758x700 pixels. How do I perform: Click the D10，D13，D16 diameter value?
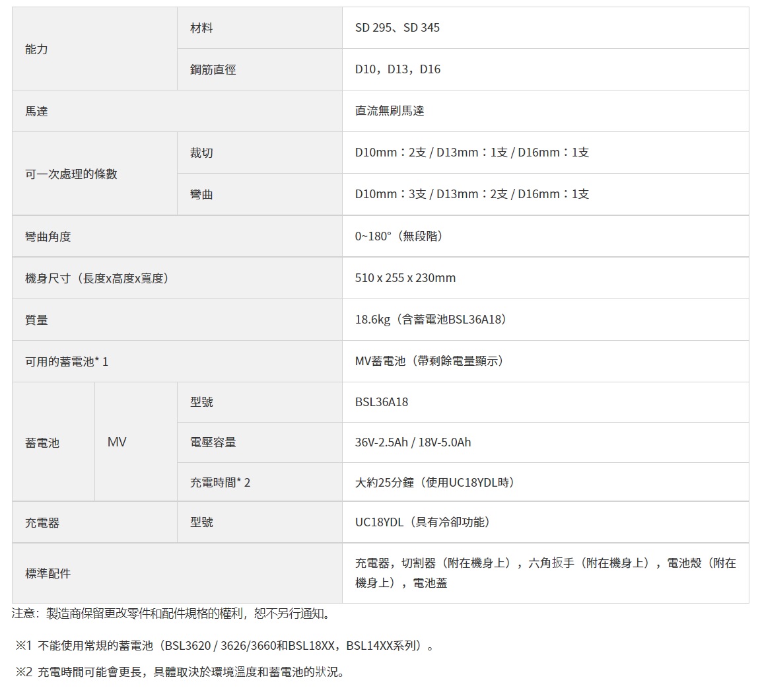(x=397, y=69)
